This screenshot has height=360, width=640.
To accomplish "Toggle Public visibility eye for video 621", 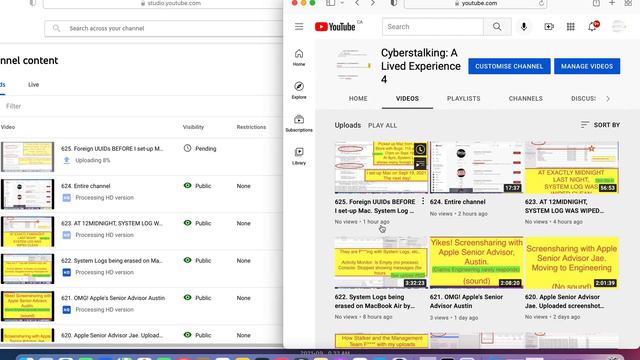I will coord(187,298).
